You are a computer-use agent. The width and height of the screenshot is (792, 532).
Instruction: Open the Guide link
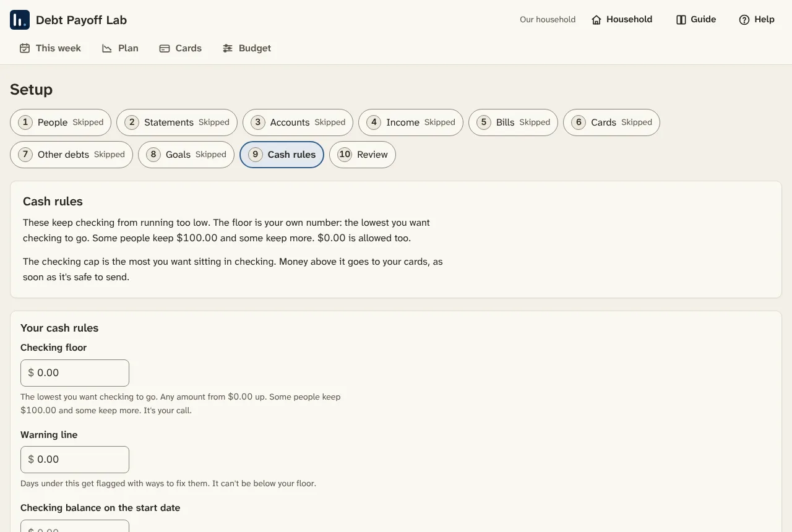696,20
